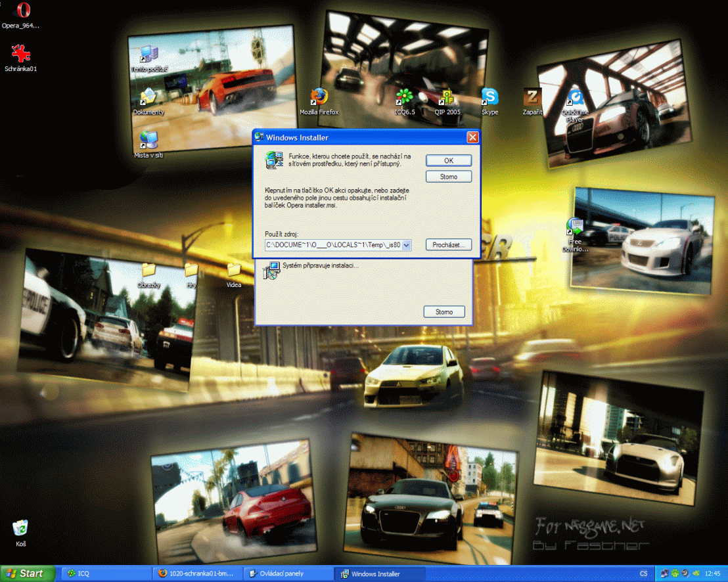This screenshot has width=728, height=582.
Task: Cancel the preparing installation with Storno
Action: pyautogui.click(x=444, y=312)
